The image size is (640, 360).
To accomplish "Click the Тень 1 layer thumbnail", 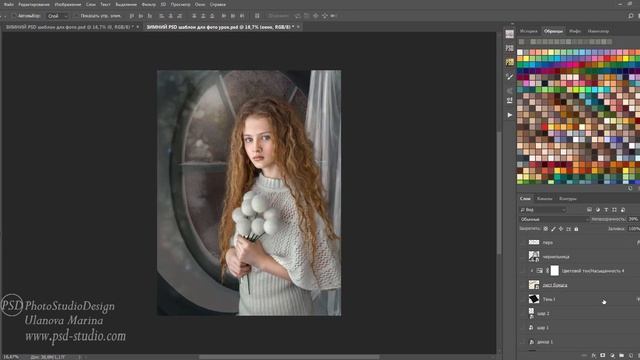I will pos(534,299).
